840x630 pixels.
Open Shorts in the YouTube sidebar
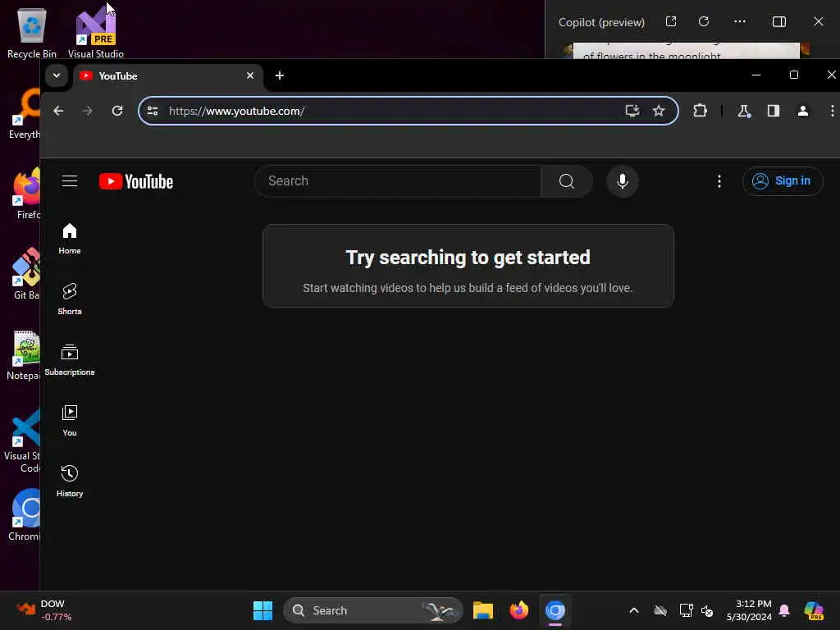tap(70, 299)
